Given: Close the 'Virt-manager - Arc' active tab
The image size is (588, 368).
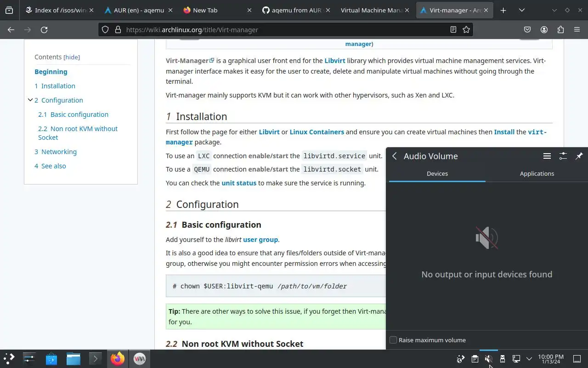Looking at the screenshot, I should pos(486,10).
